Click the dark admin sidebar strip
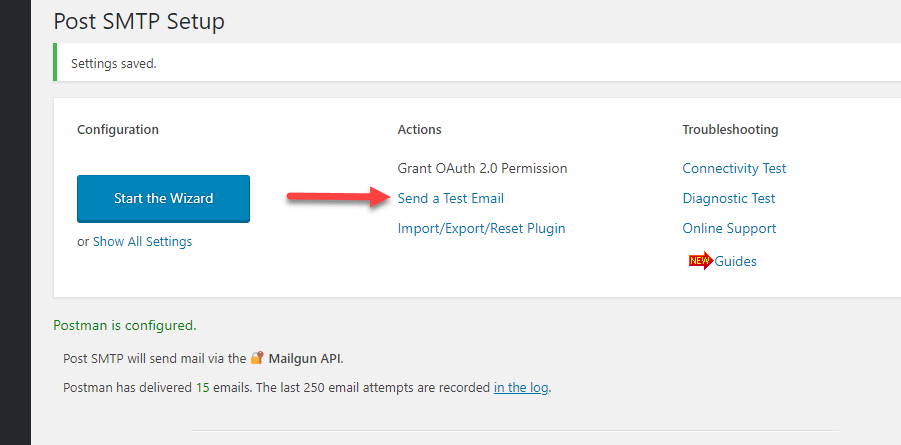This screenshot has width=901, height=445. click(x=15, y=222)
